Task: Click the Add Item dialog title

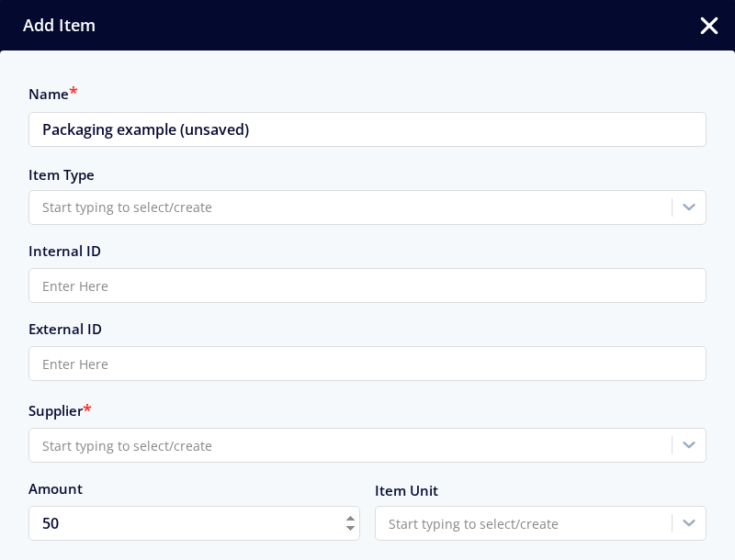Action: 59,26
